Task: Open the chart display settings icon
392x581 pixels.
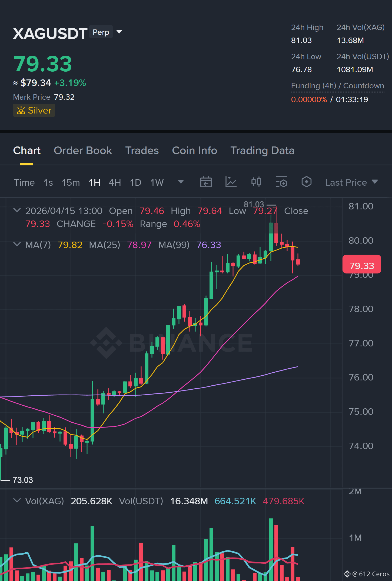Action: point(281,182)
